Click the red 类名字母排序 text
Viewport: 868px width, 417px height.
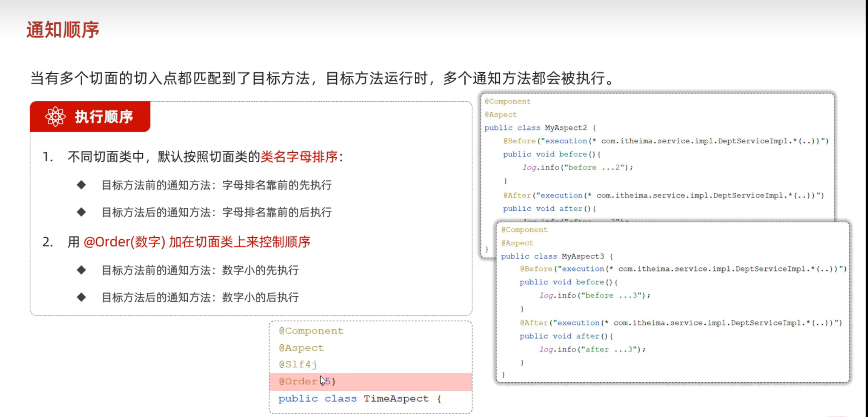(x=299, y=157)
